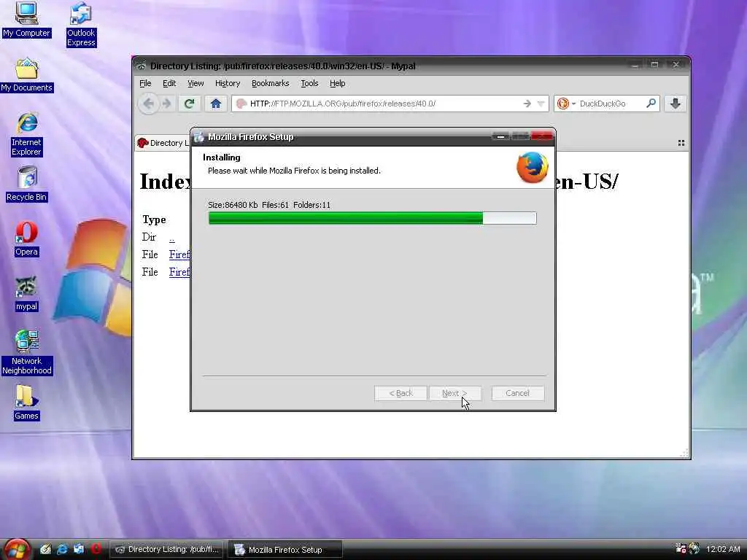747x560 pixels.
Task: Select the My Documents desktop folder
Action: pos(27,75)
